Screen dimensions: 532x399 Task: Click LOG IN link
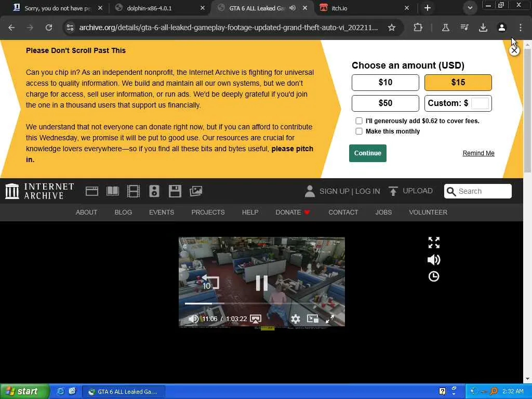pos(368,191)
